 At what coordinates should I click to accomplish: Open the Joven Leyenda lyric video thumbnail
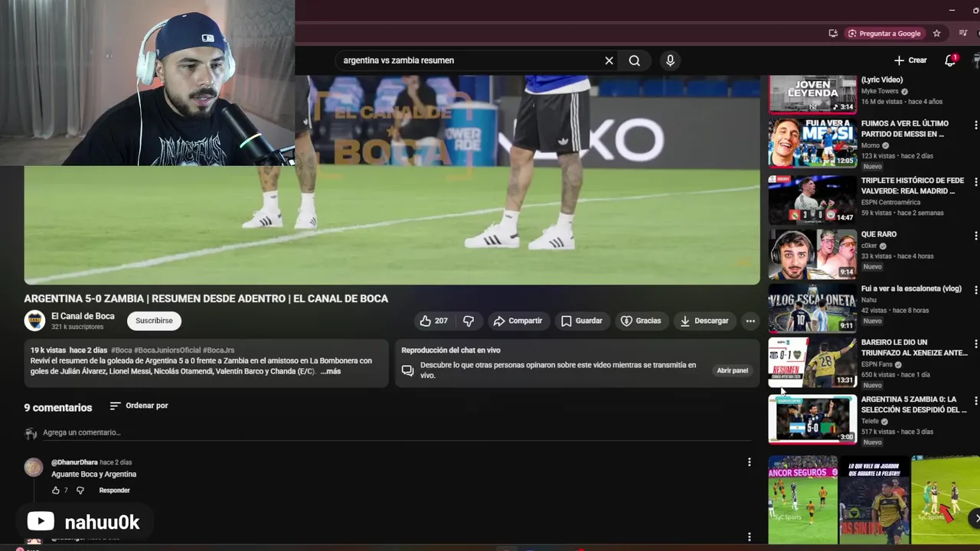pyautogui.click(x=812, y=94)
